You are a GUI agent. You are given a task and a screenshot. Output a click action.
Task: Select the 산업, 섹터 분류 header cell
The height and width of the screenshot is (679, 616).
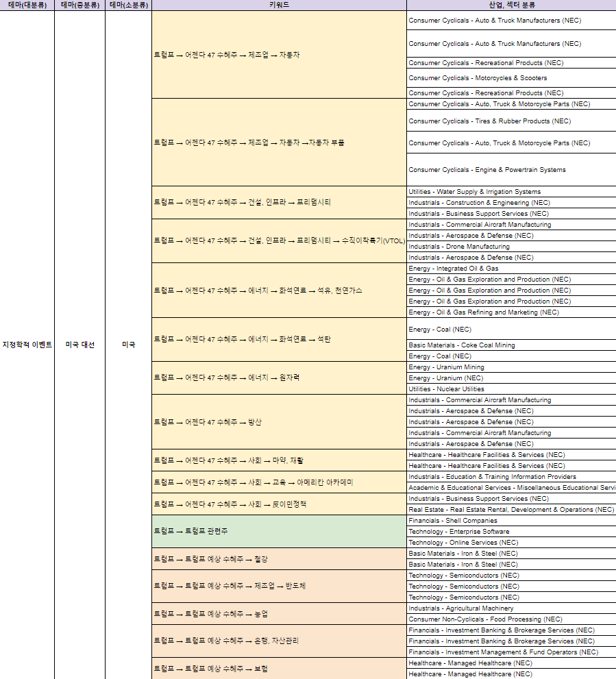pyautogui.click(x=511, y=5)
